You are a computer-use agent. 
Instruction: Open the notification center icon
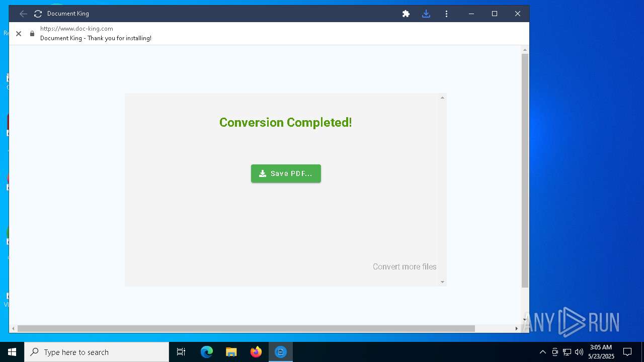click(627, 352)
